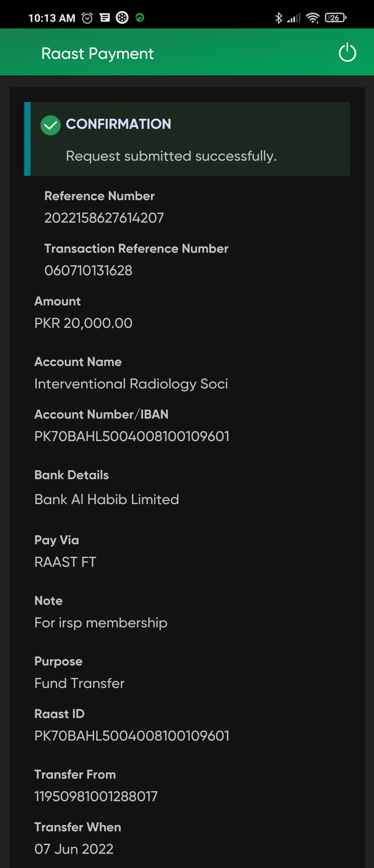Image resolution: width=374 pixels, height=868 pixels.
Task: Tap the Interventional Radiology Soci account name
Action: (131, 384)
